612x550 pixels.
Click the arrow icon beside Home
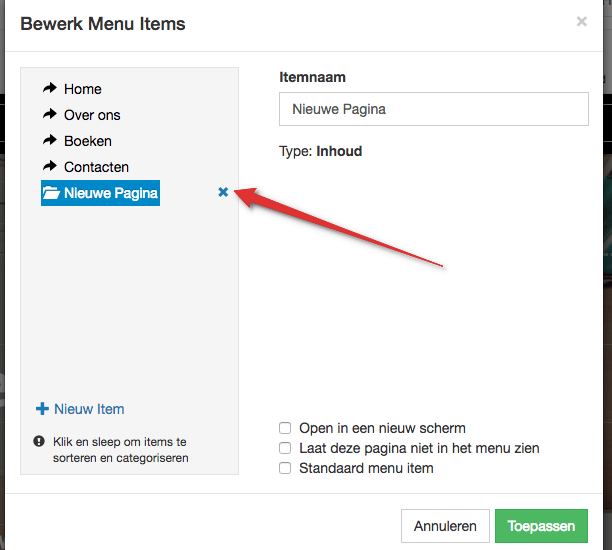50,89
